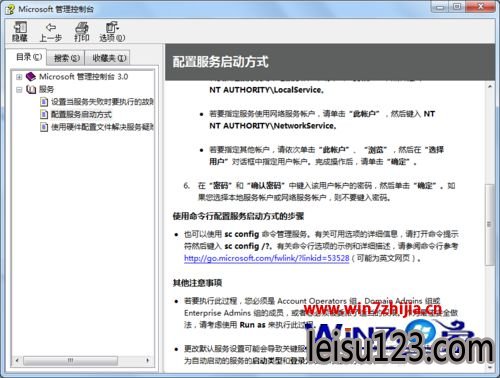The height and width of the screenshot is (378, 500).
Task: Click the page icon next to 配置服务启动方式
Action: (44, 114)
